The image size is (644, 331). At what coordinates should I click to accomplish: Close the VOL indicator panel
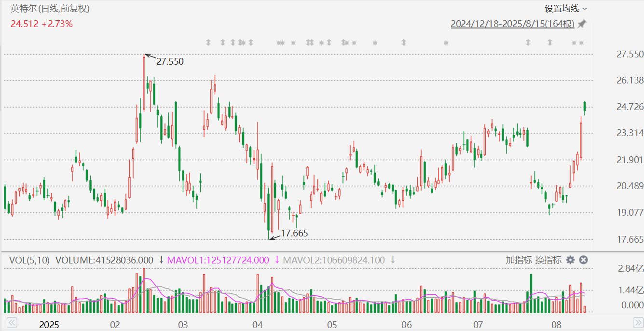click(583, 260)
